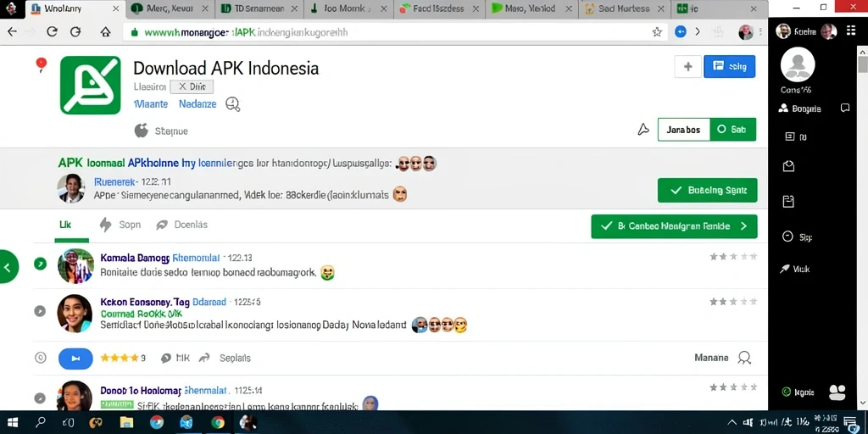This screenshot has height=434, width=868.
Task: Set star rating on Donob 1o Honlomag review
Action: 733,387
